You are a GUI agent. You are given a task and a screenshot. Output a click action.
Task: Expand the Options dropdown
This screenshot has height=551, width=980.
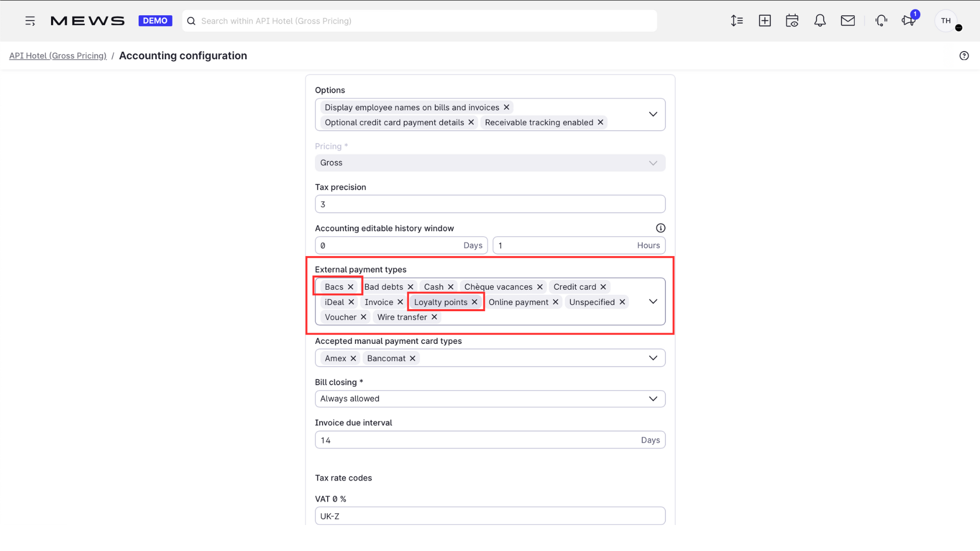[x=653, y=114]
